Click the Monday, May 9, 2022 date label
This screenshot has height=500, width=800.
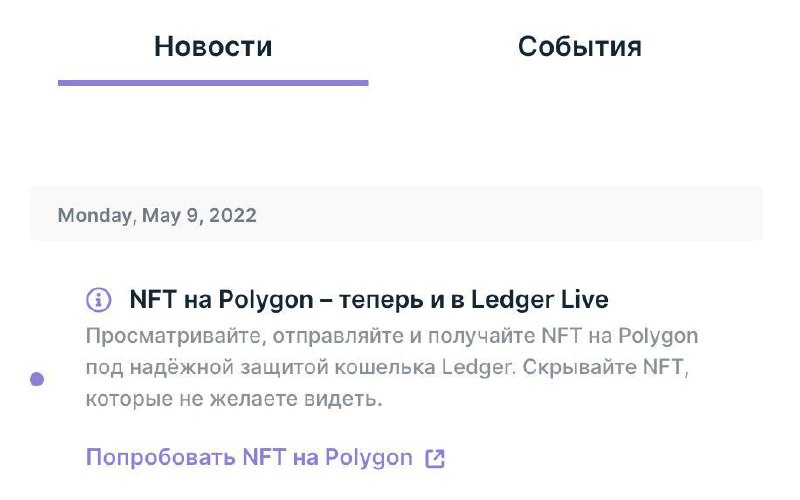[x=157, y=215]
